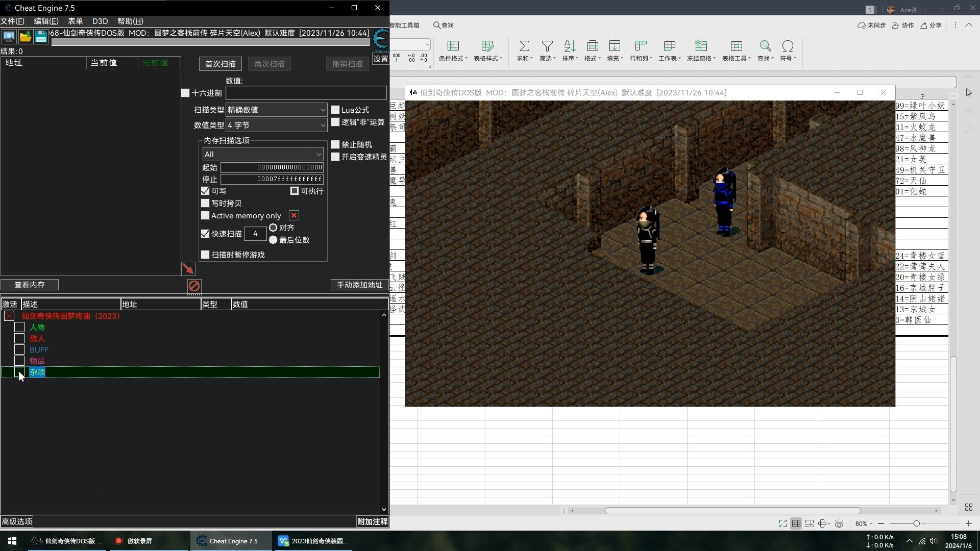The height and width of the screenshot is (551, 980).
Task: Enable 写时拷贝 copy-on-write checkbox
Action: 205,203
